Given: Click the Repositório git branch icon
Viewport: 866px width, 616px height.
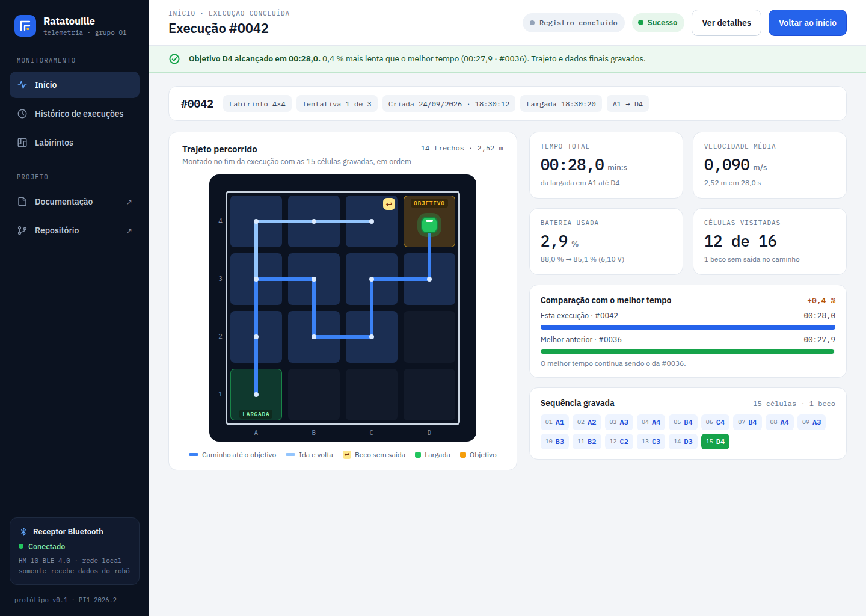Looking at the screenshot, I should click(22, 230).
